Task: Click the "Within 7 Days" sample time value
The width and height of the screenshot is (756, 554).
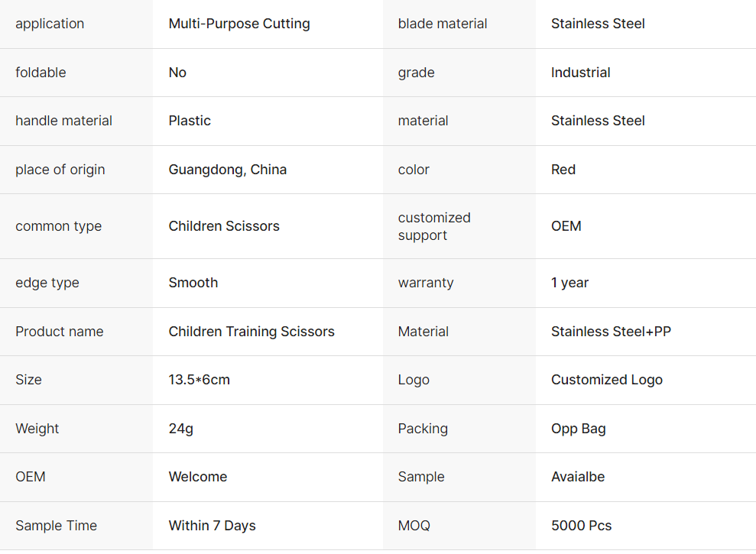Action: click(212, 526)
